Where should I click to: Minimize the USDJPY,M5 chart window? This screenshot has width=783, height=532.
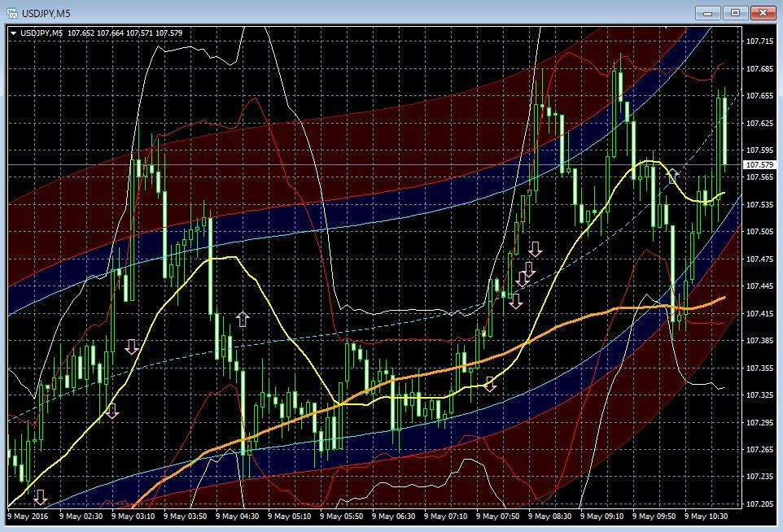[x=707, y=13]
